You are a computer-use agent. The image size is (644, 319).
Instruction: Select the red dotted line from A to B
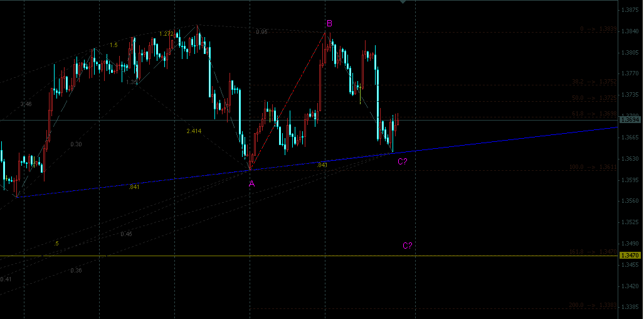click(287, 100)
